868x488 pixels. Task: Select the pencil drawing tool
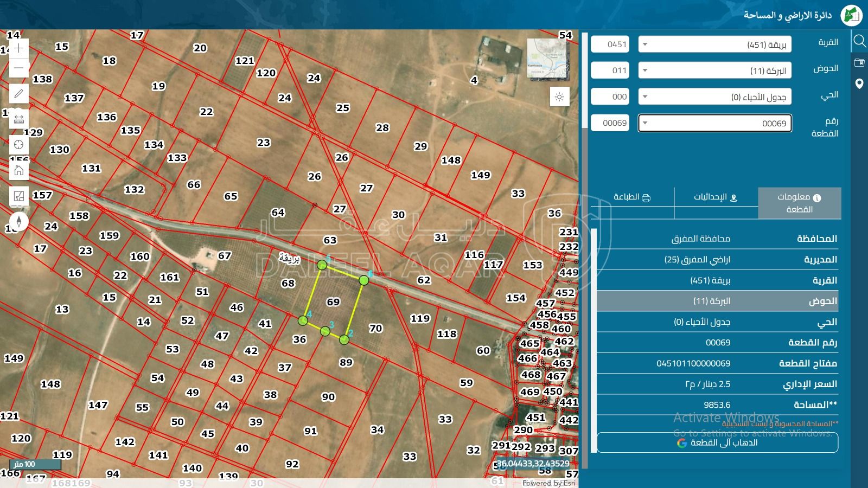[19, 94]
